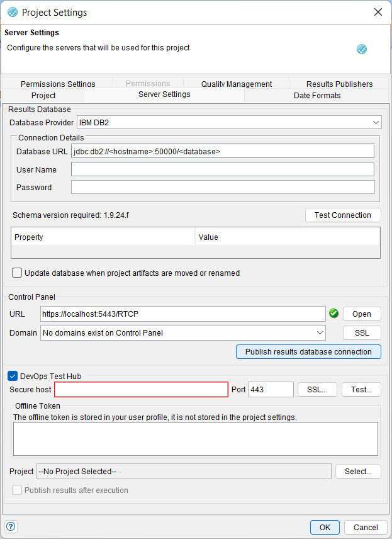The image size is (392, 539).
Task: Enable updating database when artifacts are renamed
Action: coord(17,273)
